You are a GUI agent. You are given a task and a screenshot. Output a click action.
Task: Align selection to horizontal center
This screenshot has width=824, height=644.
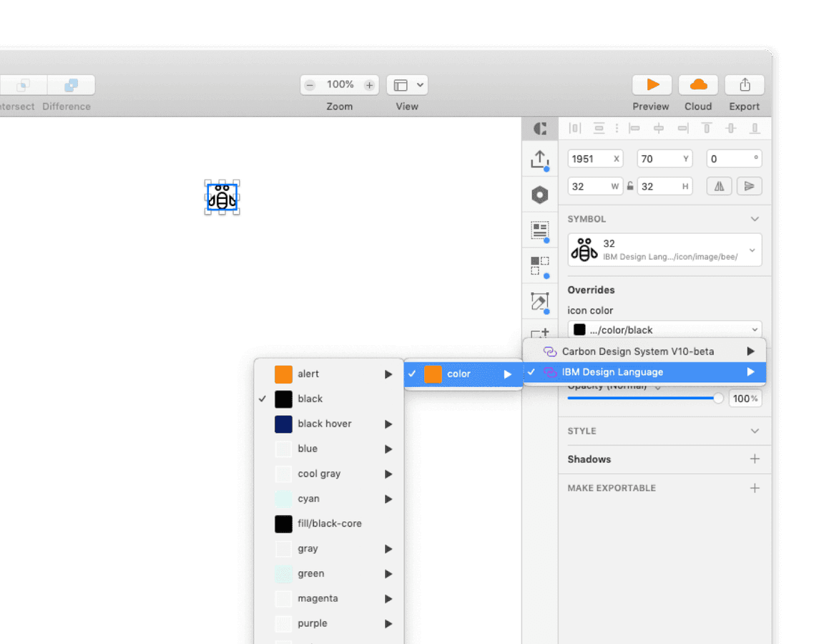point(658,128)
